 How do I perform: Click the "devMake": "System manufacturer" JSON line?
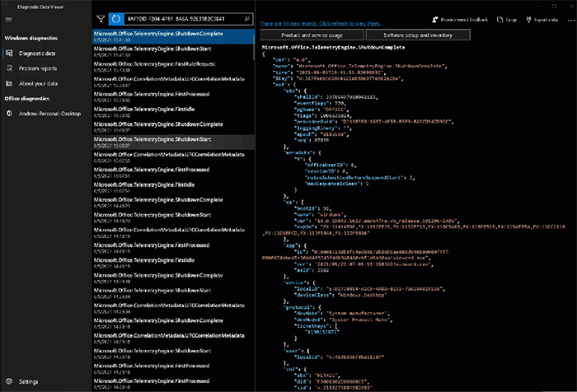click(x=341, y=313)
